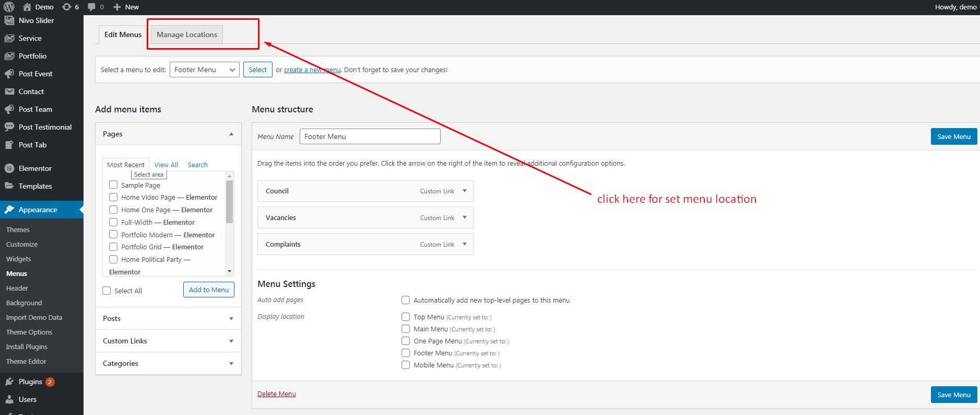This screenshot has height=415, width=980.
Task: Click the Post Event pin icon
Action: coord(9,74)
